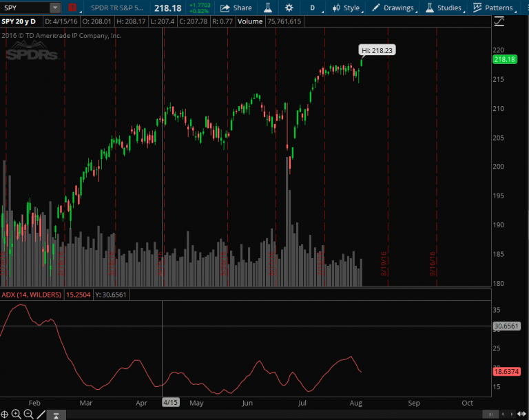Click the Share button
The width and height of the screenshot is (529, 420).
(x=236, y=8)
